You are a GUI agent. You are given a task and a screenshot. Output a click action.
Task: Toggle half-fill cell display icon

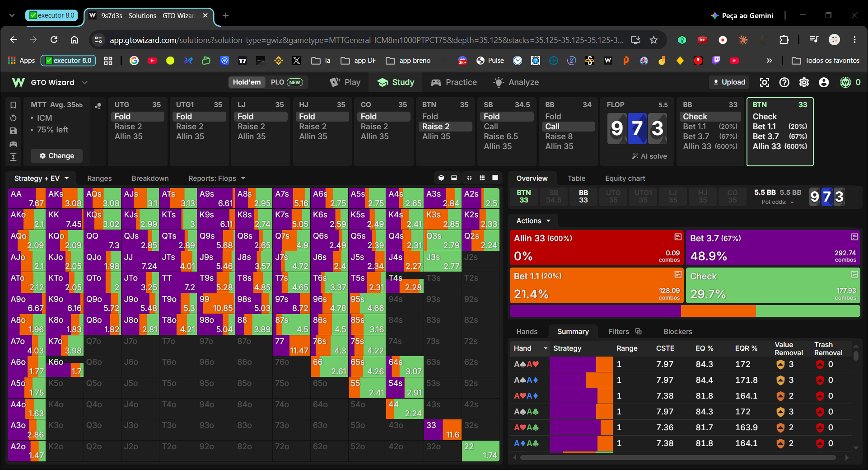[x=454, y=178]
